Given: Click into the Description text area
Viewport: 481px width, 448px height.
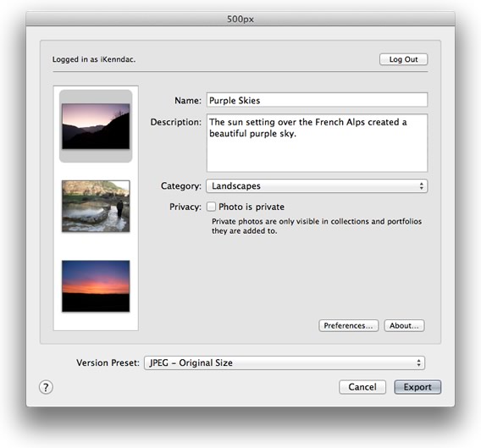Looking at the screenshot, I should tap(317, 142).
